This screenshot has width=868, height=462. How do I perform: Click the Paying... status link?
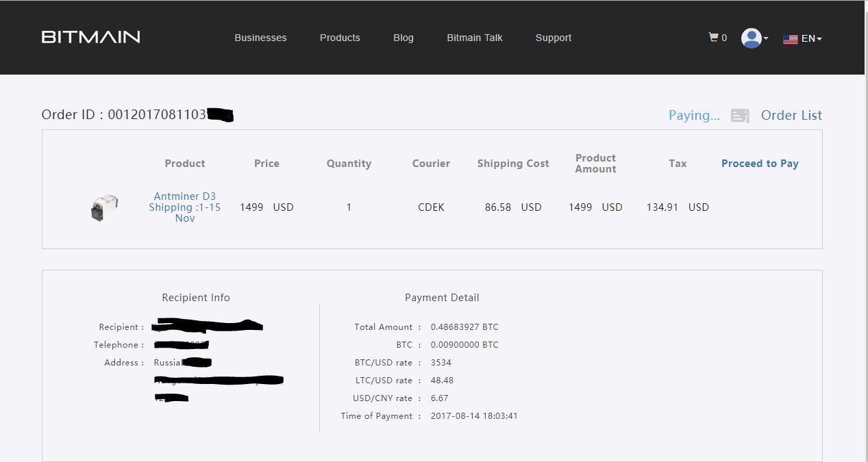pyautogui.click(x=694, y=116)
